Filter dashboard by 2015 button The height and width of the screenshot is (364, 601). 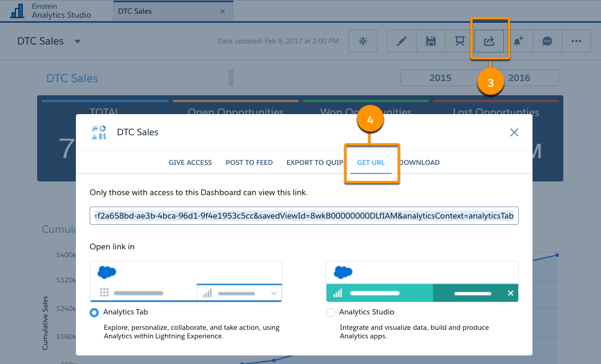(440, 78)
